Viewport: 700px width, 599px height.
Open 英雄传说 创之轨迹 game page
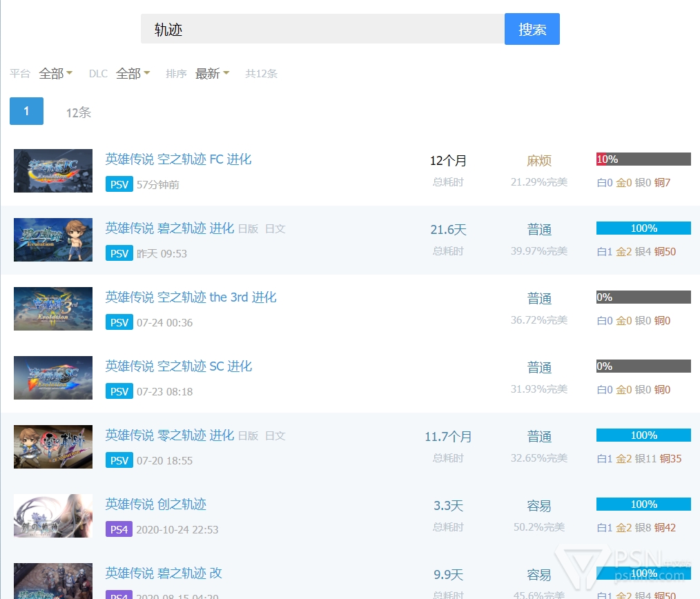tap(156, 504)
